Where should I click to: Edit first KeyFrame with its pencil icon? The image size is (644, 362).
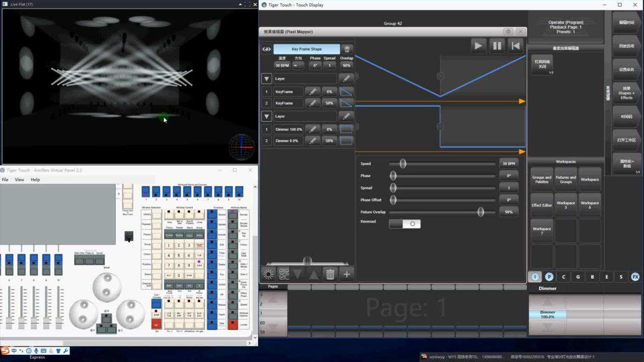point(313,92)
